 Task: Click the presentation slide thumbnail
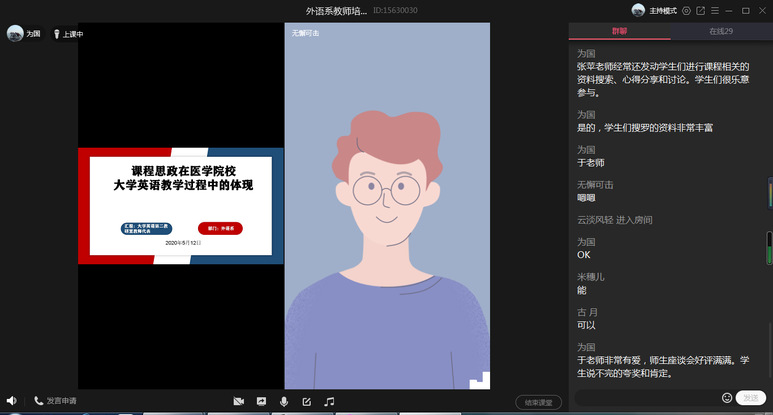tap(180, 206)
